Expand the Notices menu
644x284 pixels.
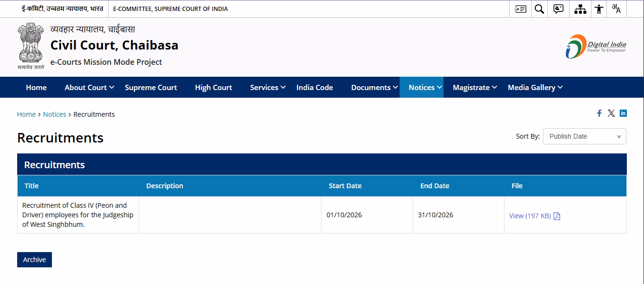(x=422, y=87)
